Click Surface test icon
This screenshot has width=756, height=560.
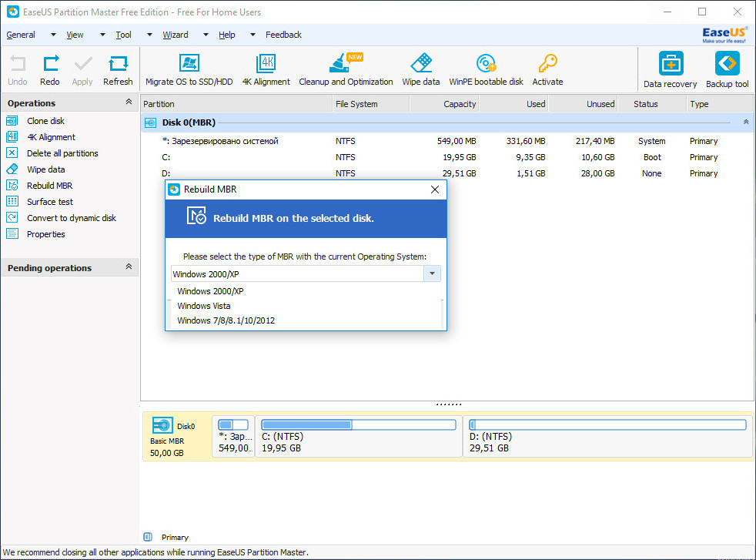coord(12,202)
